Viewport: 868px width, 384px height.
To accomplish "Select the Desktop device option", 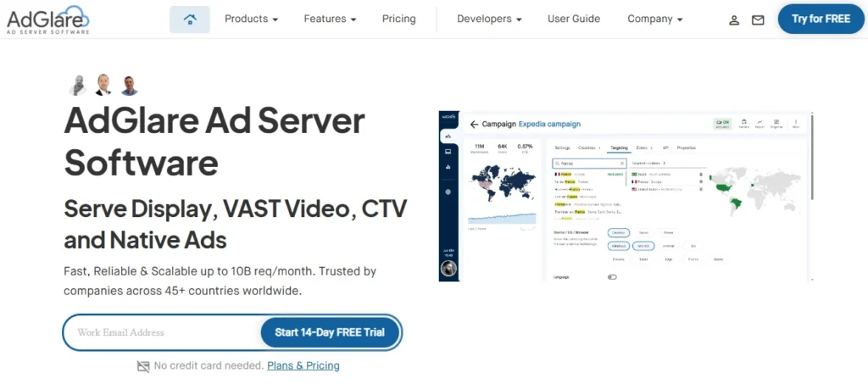I will tap(618, 231).
